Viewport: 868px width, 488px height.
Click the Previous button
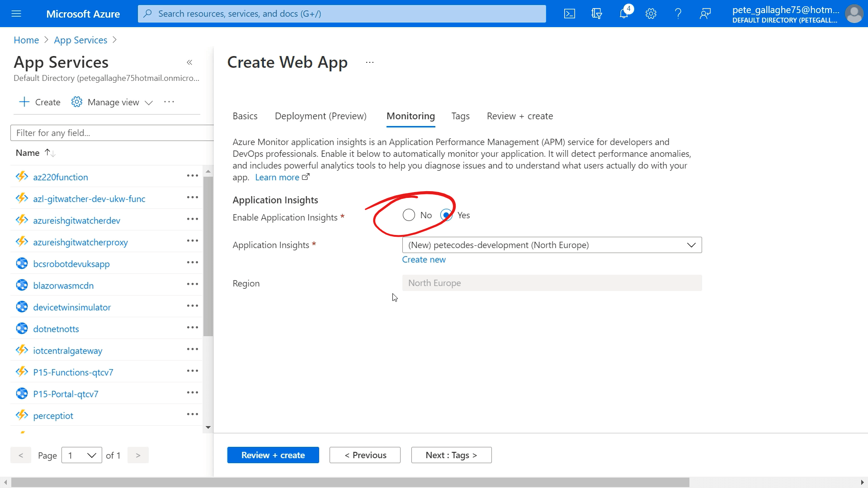pos(365,455)
